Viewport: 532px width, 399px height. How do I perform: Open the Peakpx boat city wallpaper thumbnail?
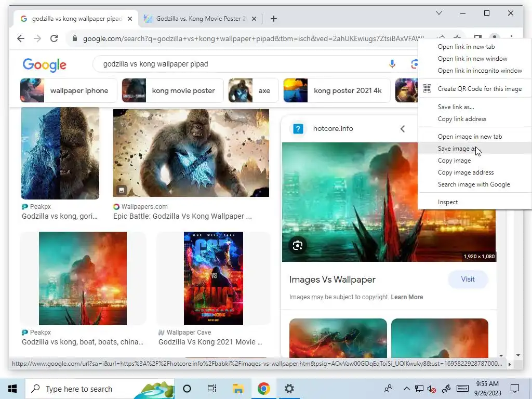tap(83, 278)
